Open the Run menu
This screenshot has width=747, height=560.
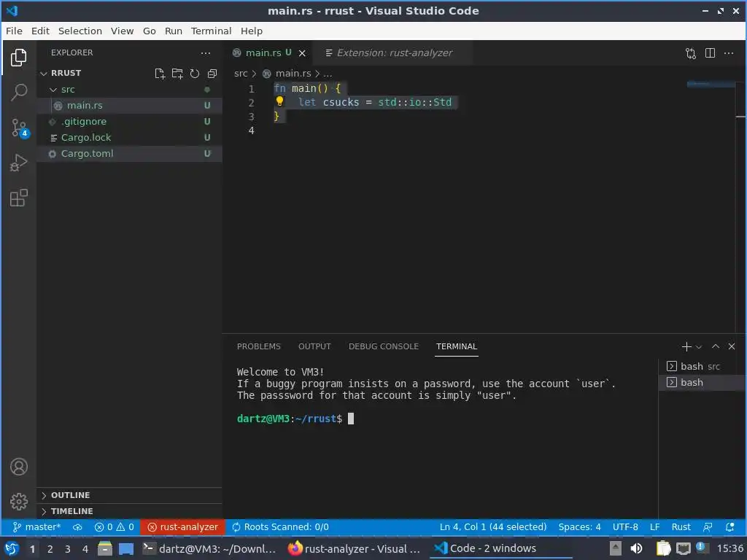(174, 31)
